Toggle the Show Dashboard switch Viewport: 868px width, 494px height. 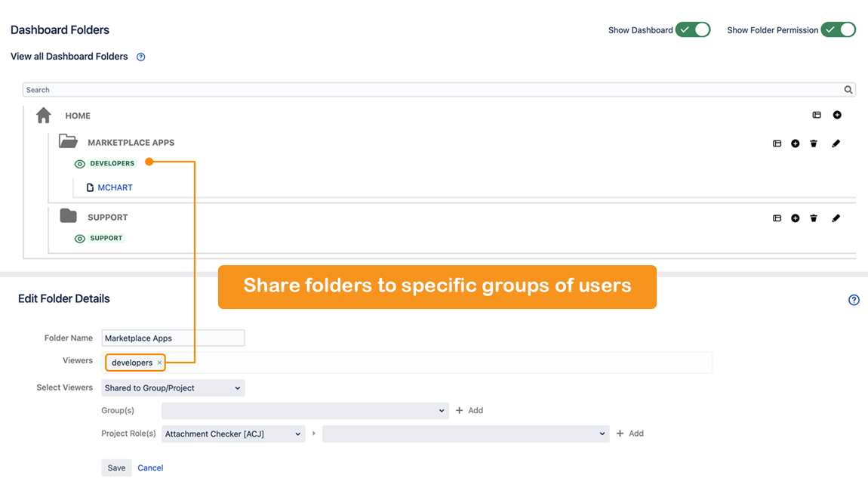[693, 30]
